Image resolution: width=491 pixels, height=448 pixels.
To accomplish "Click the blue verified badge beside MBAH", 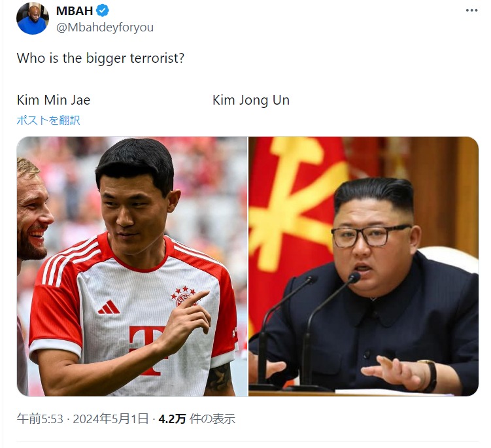I will pos(103,10).
